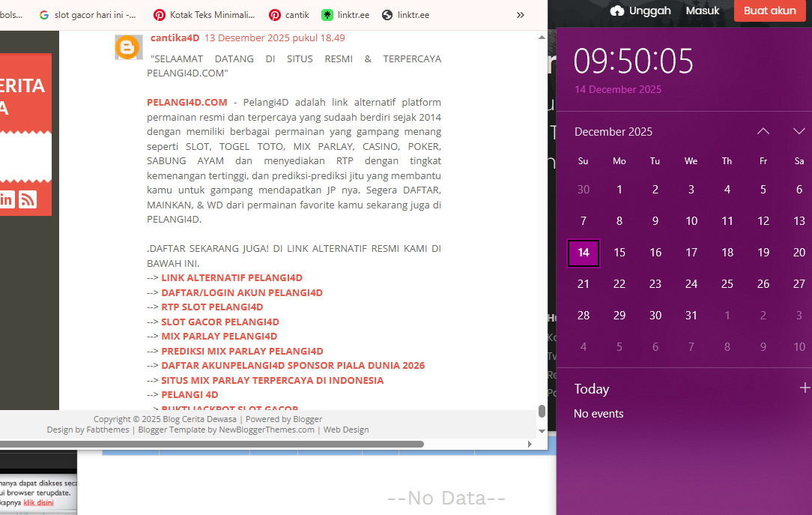Open DAFTAR AKUNPELANGI4D SPONSOR PIALA DUNIA link
The image size is (812, 515).
293,365
